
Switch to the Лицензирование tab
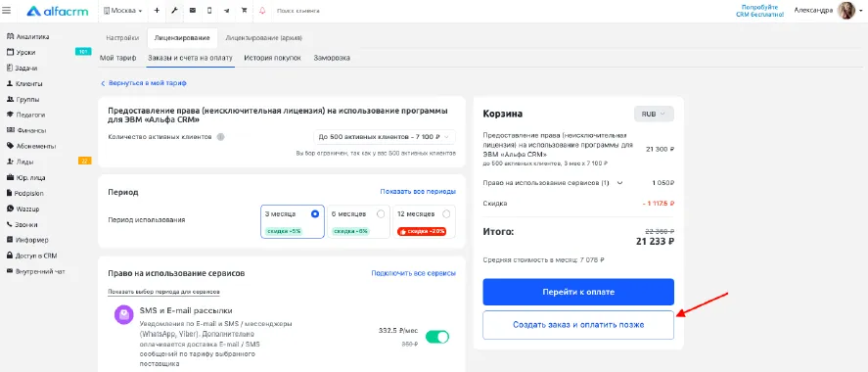tap(182, 38)
